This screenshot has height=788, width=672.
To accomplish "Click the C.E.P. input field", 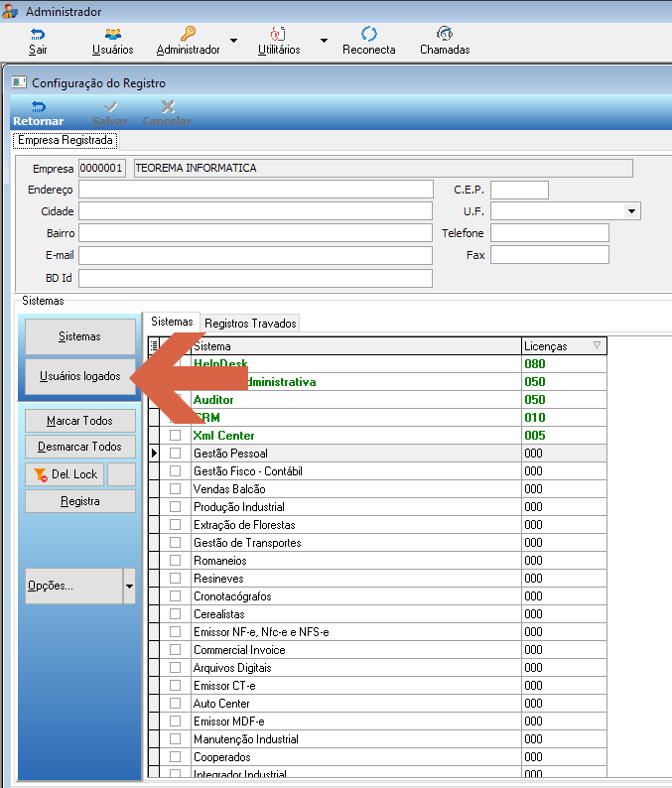I will pos(519,190).
